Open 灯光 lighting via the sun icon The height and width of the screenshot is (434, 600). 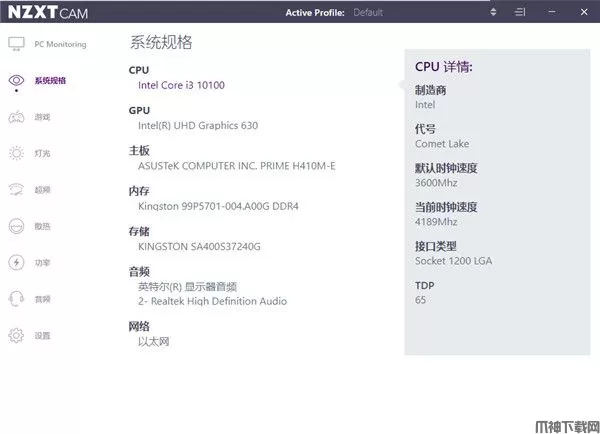tap(16, 153)
